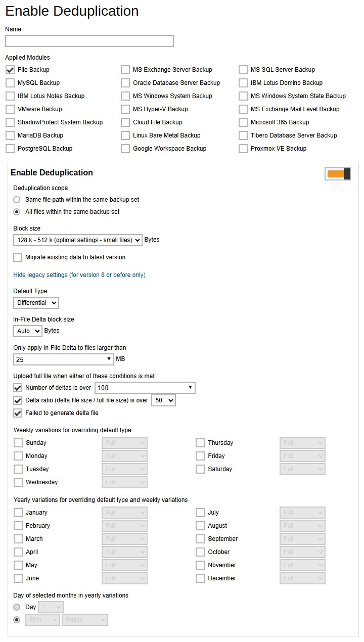Image resolution: width=364 pixels, height=642 pixels.
Task: Select the Day radio option
Action: tap(17, 607)
